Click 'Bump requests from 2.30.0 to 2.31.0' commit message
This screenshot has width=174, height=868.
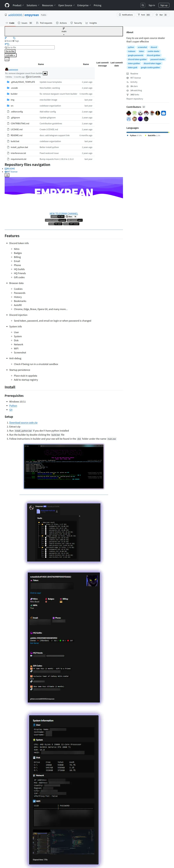coord(56,159)
